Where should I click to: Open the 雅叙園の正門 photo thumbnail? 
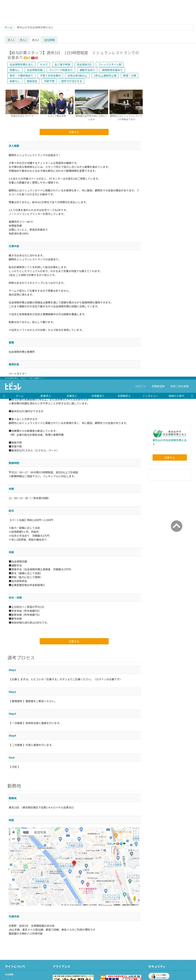click(91, 102)
